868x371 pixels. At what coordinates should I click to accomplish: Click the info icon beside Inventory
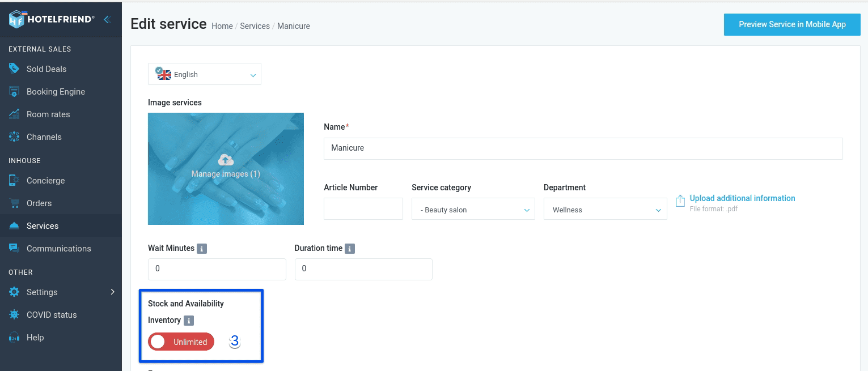tap(189, 321)
